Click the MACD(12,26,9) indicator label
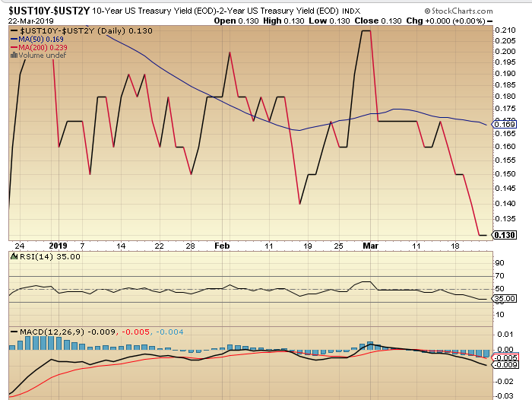This screenshot has width=532, height=400. point(52,332)
